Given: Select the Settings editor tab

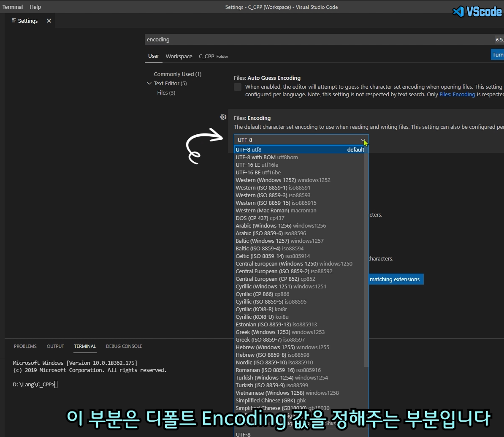Looking at the screenshot, I should point(27,21).
